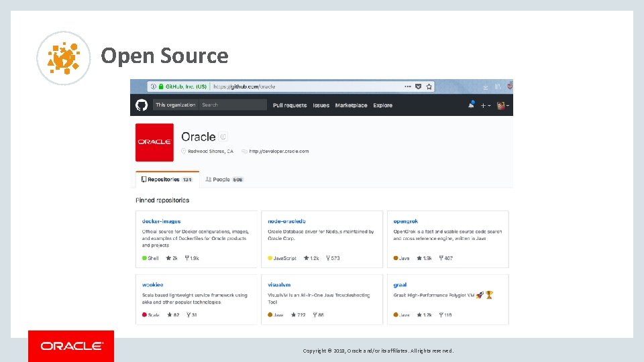Image resolution: width=644 pixels, height=362 pixels.
Task: Click opengrok fork count 407
Action: click(445, 258)
